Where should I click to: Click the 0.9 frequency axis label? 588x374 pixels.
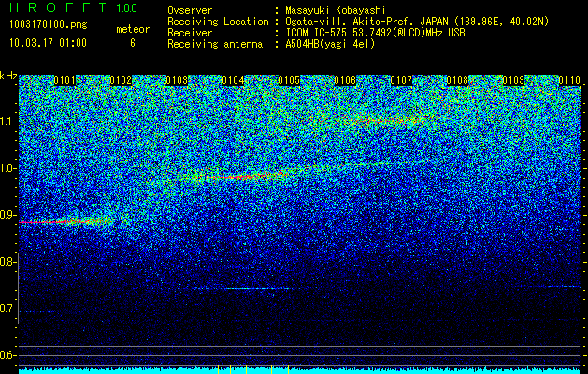click(6, 215)
